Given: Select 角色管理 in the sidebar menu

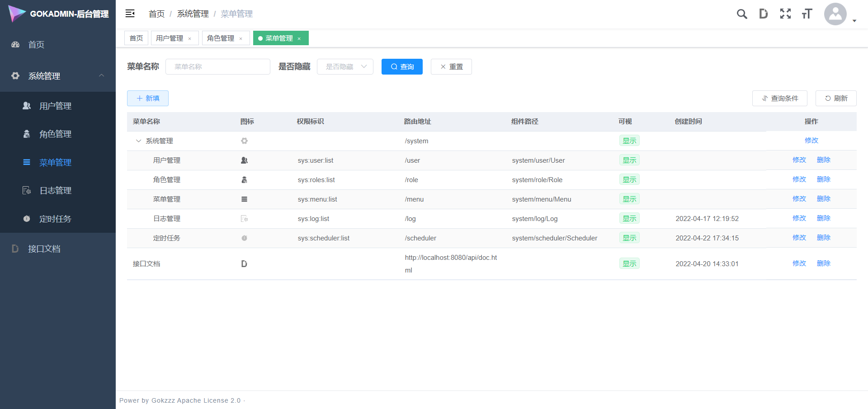Looking at the screenshot, I should (x=55, y=134).
